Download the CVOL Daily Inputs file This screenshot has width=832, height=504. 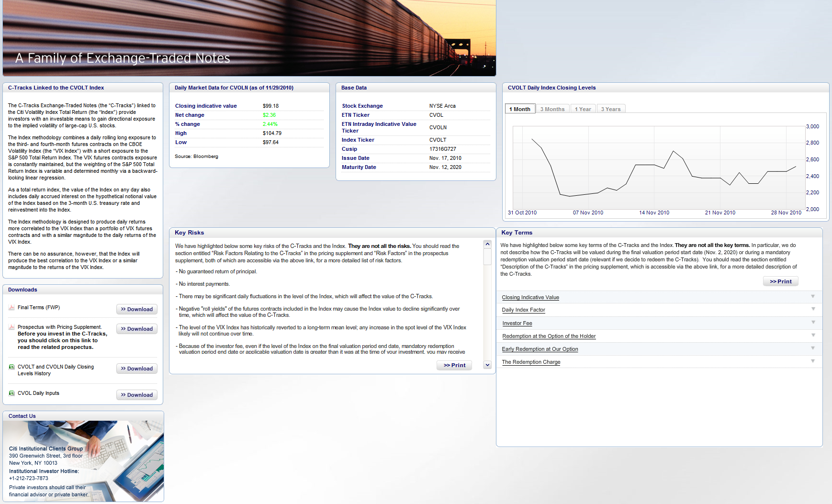(137, 395)
